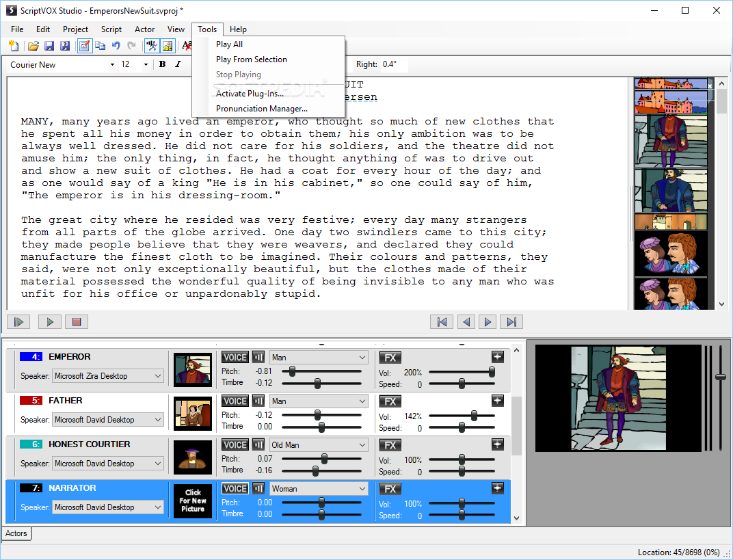Open the FATHER speaker dropdown

(108, 420)
